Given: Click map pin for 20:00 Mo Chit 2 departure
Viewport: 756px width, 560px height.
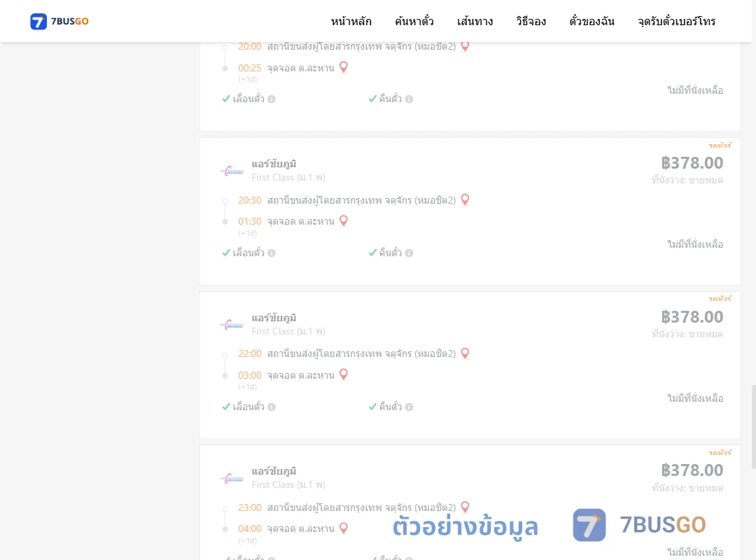Looking at the screenshot, I should click(x=465, y=46).
